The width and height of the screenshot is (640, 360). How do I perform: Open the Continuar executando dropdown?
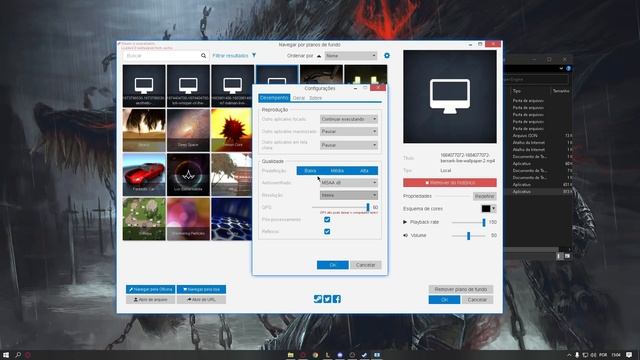[349, 119]
